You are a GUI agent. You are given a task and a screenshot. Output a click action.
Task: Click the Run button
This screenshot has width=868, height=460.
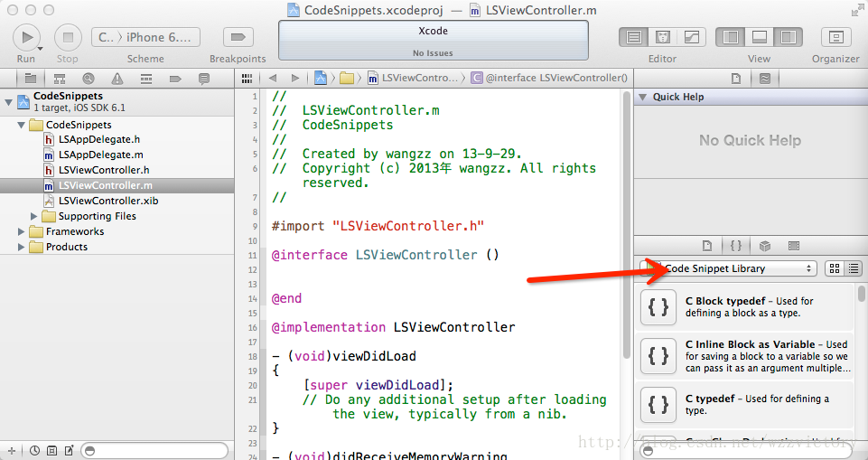click(x=26, y=37)
